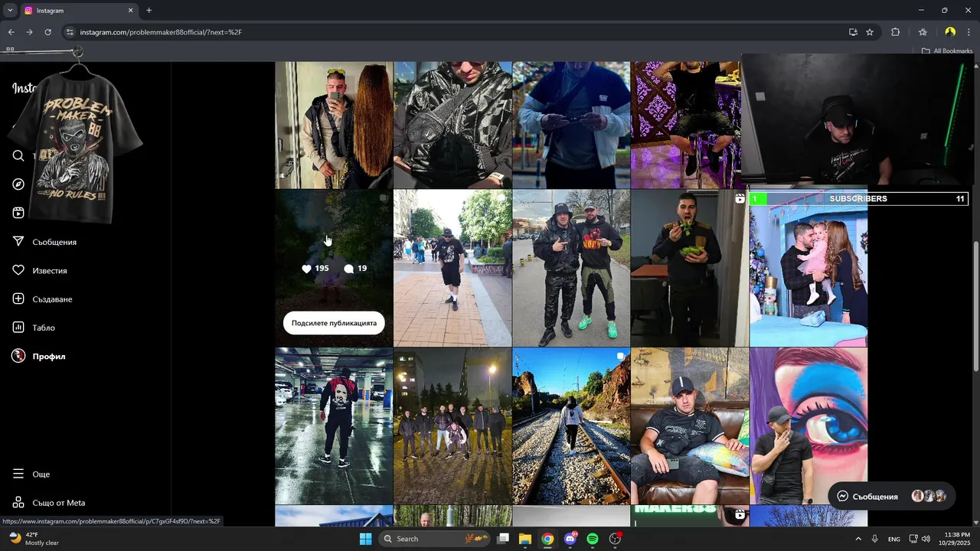Open railway tracks post thumbnail
The image size is (980, 551).
571,426
